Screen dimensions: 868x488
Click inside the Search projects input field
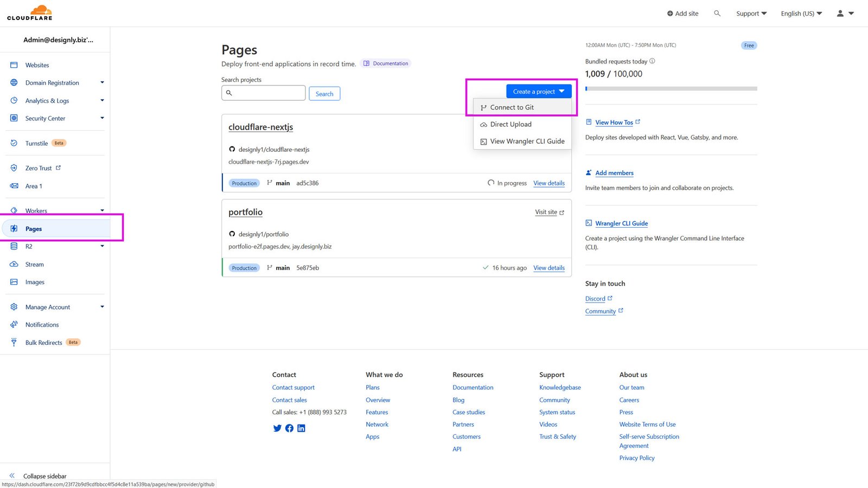click(x=263, y=93)
